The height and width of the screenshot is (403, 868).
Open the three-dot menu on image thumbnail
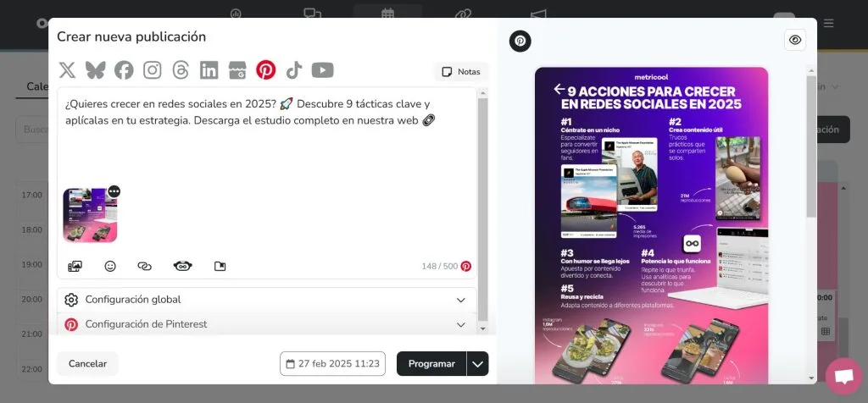[114, 191]
